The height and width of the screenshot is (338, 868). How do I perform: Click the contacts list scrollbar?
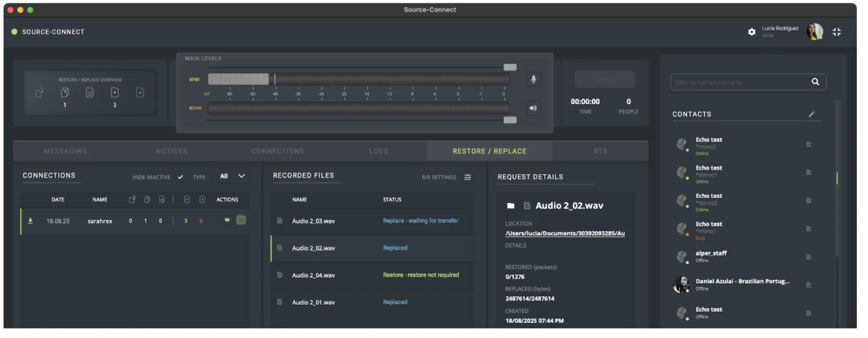pos(837,178)
